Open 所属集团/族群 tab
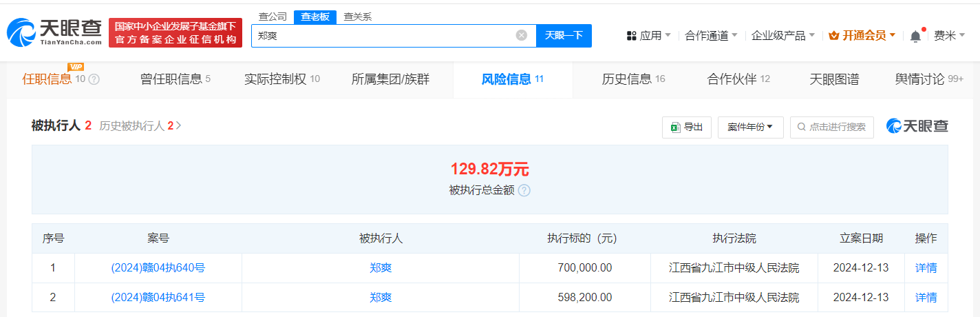 [x=390, y=79]
